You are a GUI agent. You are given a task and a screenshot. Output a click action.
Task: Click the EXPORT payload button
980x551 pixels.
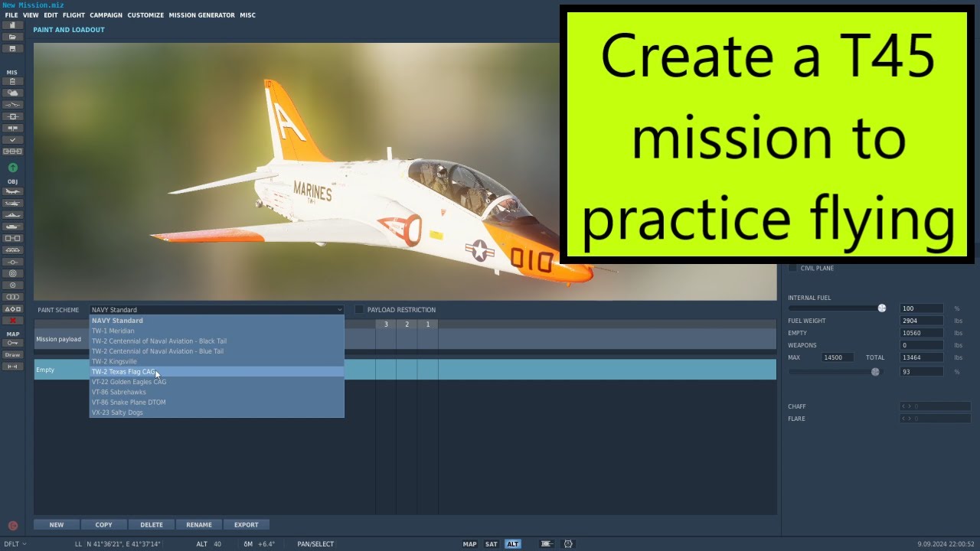247,525
